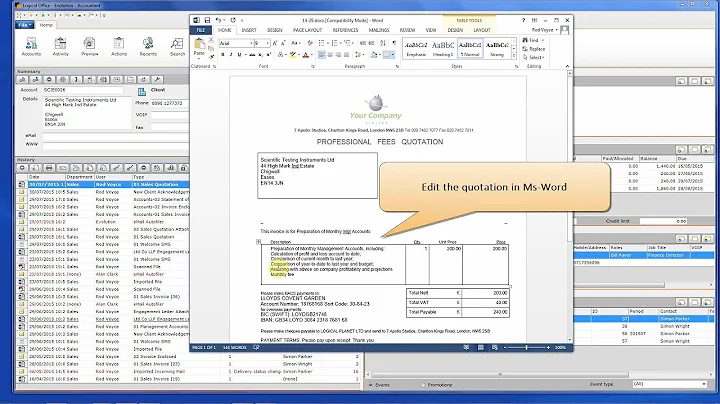Click the Phone number input field

(169, 103)
